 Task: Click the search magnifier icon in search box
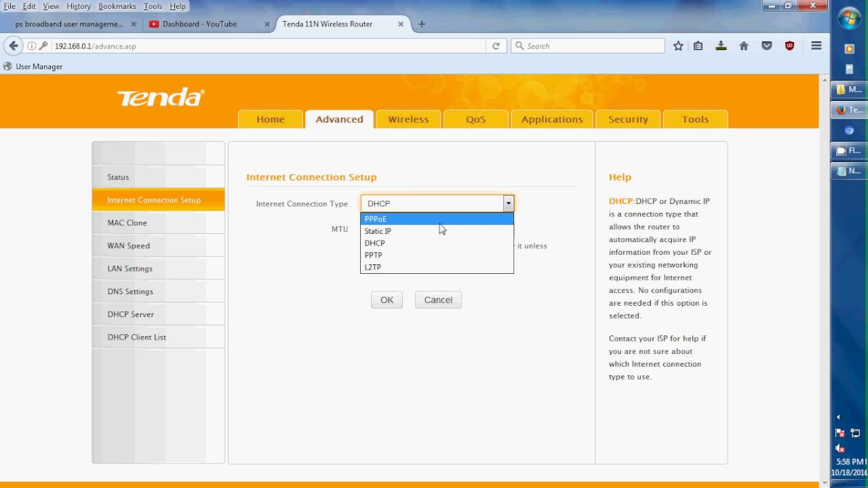(519, 46)
